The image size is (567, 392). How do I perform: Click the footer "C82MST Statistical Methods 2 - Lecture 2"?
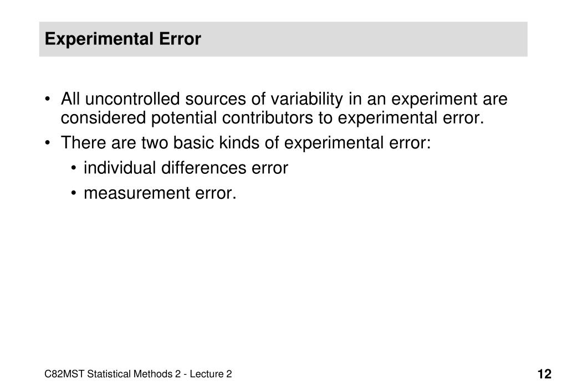(x=138, y=374)
